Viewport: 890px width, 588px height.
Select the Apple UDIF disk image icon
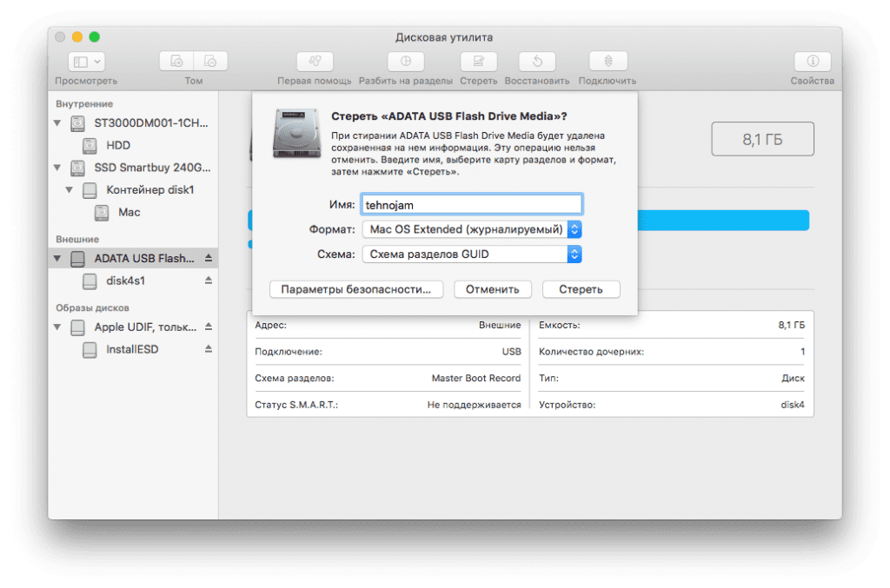[x=77, y=327]
